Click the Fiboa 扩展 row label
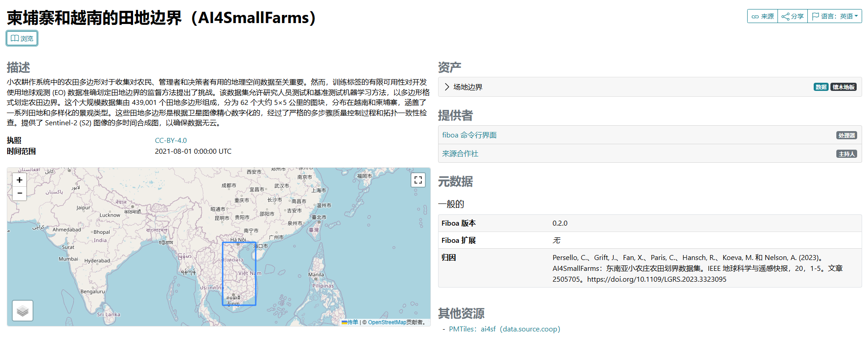868x364 pixels. pos(458,241)
